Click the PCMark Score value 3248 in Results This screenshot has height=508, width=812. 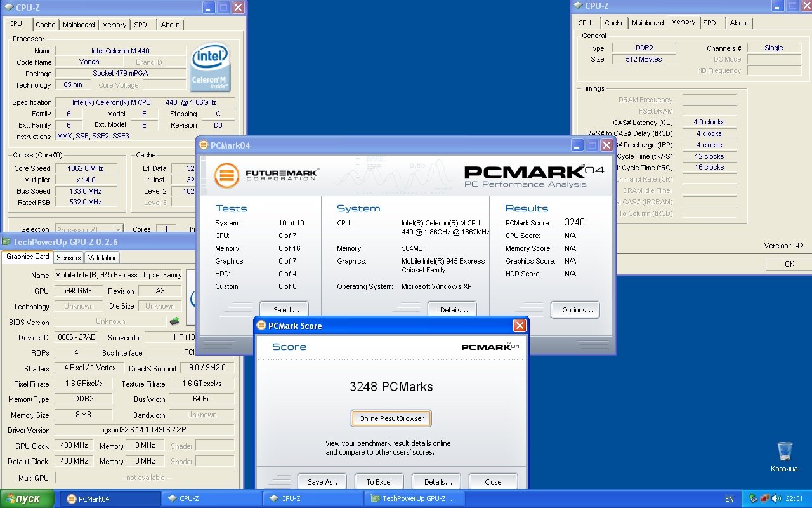(575, 222)
